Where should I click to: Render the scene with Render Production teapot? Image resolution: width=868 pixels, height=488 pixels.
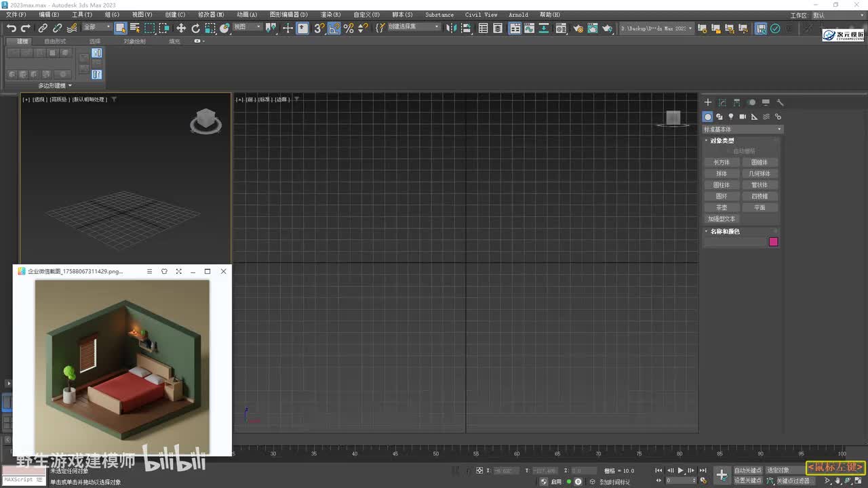(x=608, y=28)
